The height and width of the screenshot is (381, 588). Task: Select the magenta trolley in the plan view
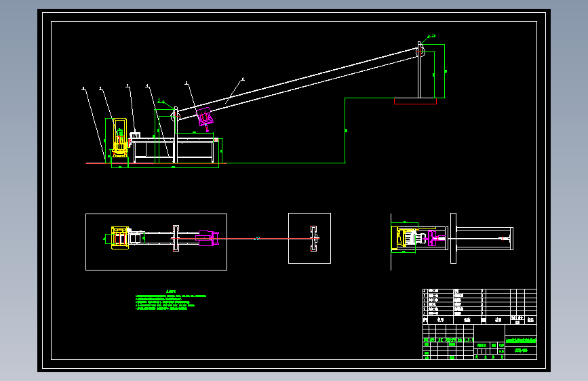208,238
